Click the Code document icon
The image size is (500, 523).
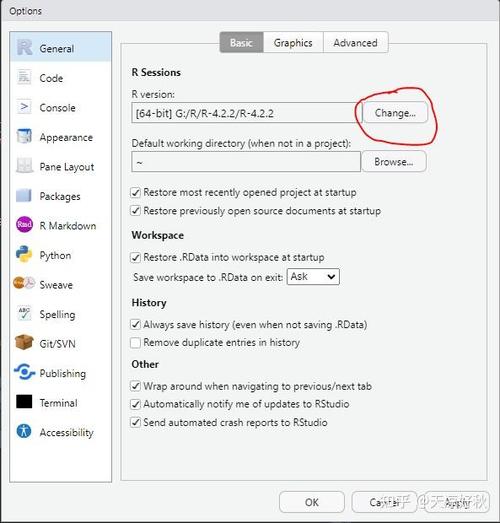24,77
